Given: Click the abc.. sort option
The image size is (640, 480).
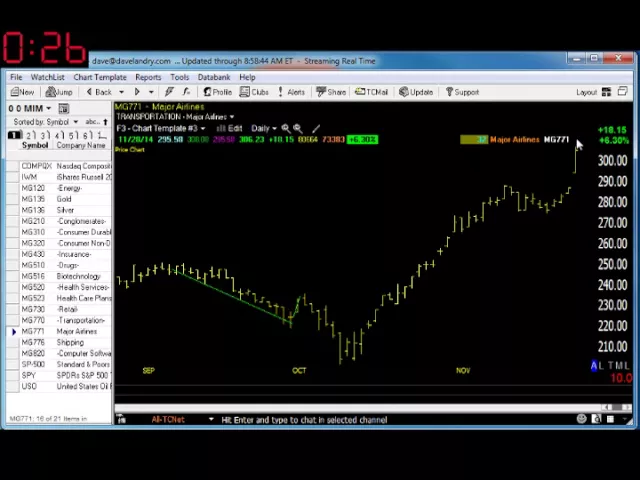Looking at the screenshot, I should (x=93, y=122).
